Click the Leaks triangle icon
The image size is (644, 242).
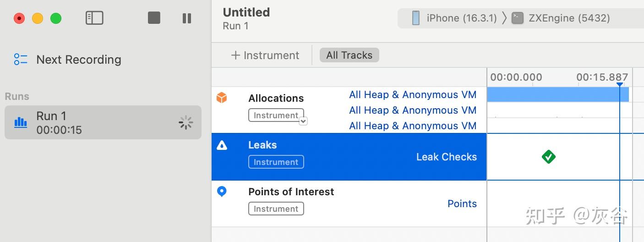point(222,145)
